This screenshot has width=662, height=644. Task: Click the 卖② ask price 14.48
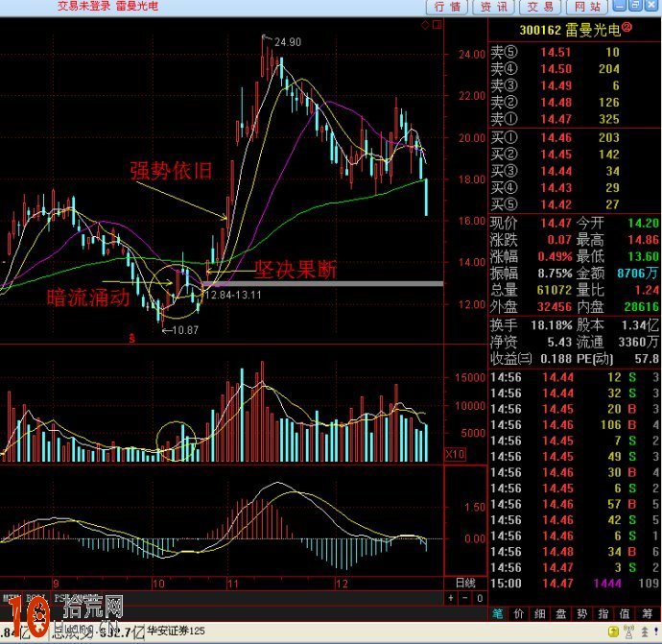coord(556,103)
